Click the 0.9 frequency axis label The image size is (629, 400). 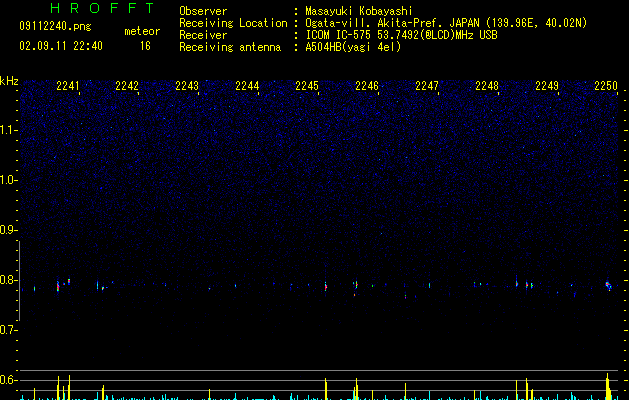pyautogui.click(x=8, y=230)
